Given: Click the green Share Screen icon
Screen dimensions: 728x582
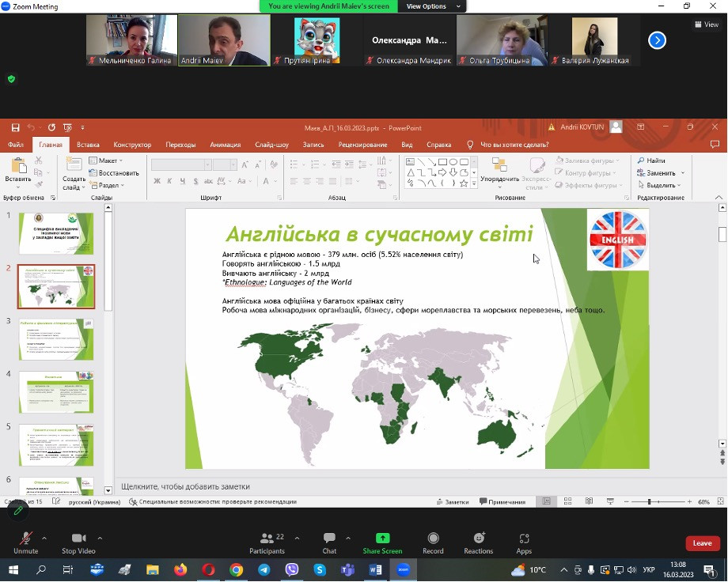Looking at the screenshot, I should click(x=382, y=539).
